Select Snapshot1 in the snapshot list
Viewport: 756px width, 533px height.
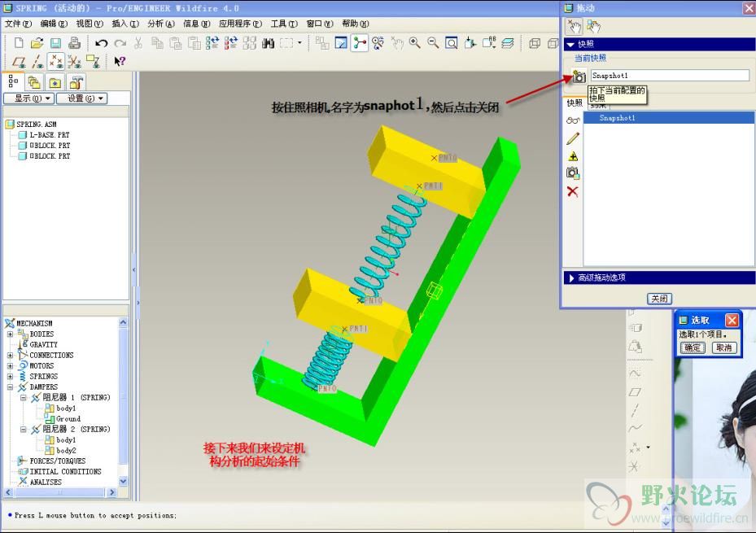669,118
